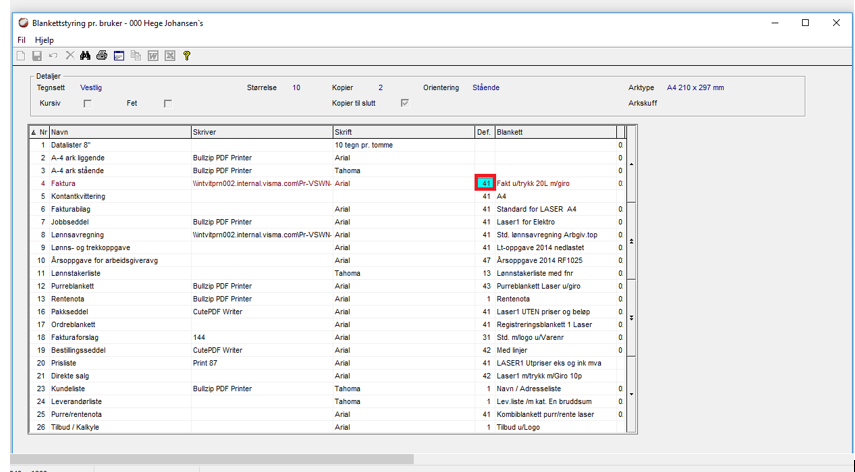Click the Tegnsett value Vestlig
This screenshot has width=855, height=472.
point(91,88)
